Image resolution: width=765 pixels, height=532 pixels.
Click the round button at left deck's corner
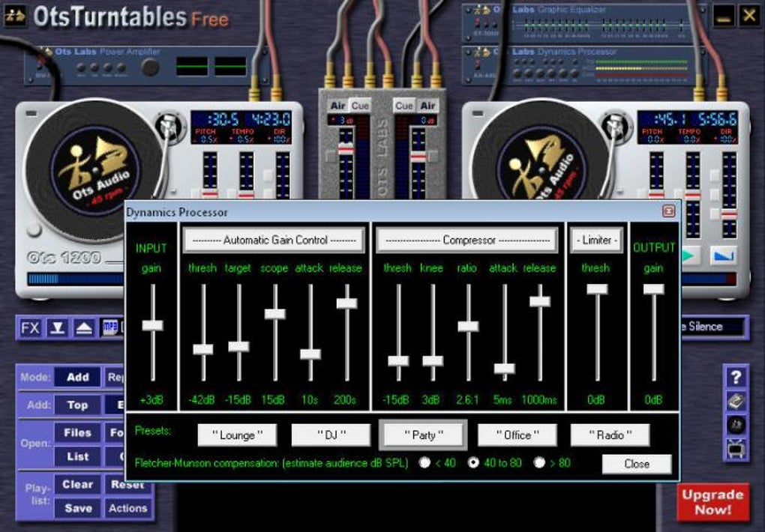(33, 229)
